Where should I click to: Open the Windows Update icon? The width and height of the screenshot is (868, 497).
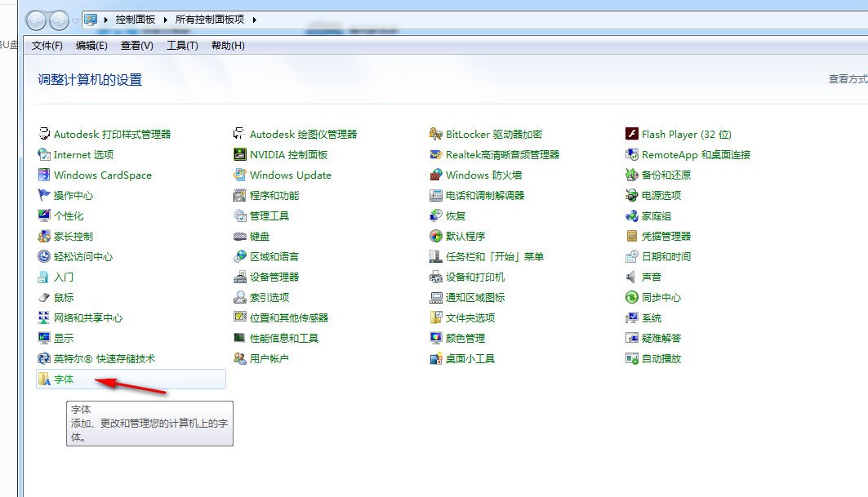tap(240, 175)
